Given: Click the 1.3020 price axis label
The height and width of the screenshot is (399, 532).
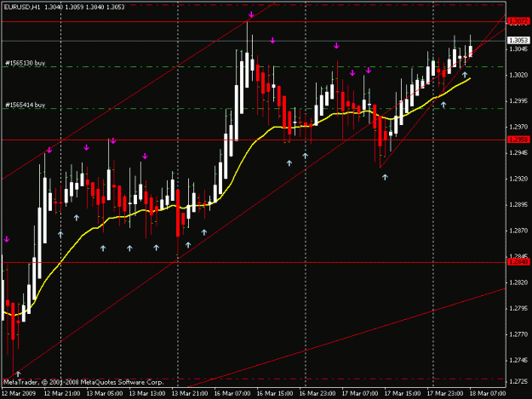Looking at the screenshot, I should (x=518, y=75).
